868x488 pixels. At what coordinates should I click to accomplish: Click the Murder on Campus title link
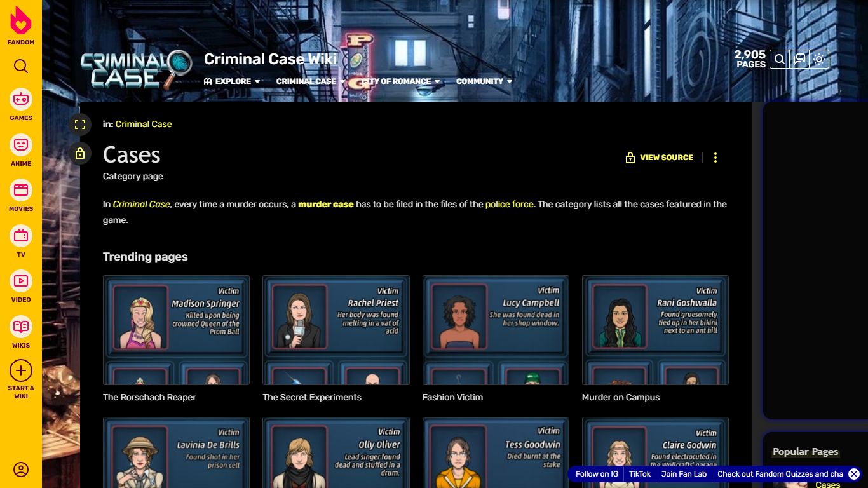click(621, 397)
